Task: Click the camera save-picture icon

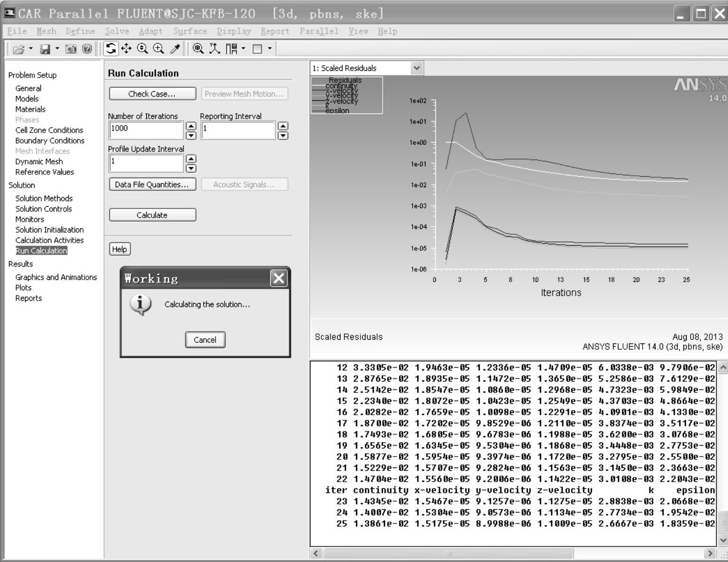Action: point(71,49)
